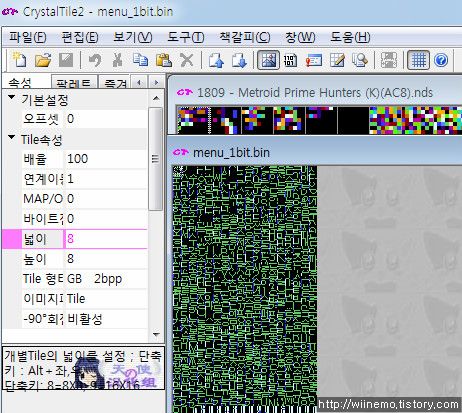Screen dimensions: 462x413
Task: Activate the menu_1bit.bin window title bar
Action: point(317,152)
